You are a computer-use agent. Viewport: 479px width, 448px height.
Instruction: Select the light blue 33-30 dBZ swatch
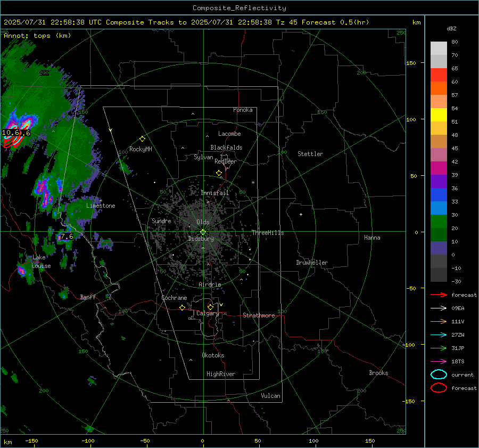439,208
